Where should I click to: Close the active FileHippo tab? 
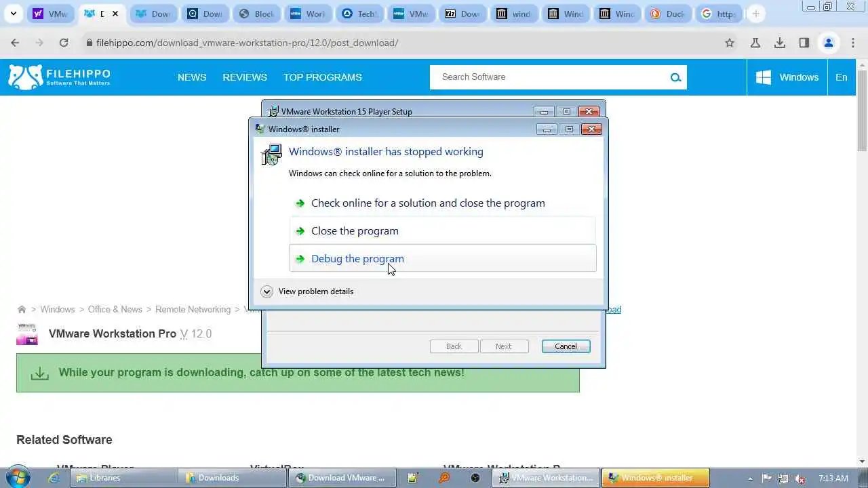[x=116, y=14]
